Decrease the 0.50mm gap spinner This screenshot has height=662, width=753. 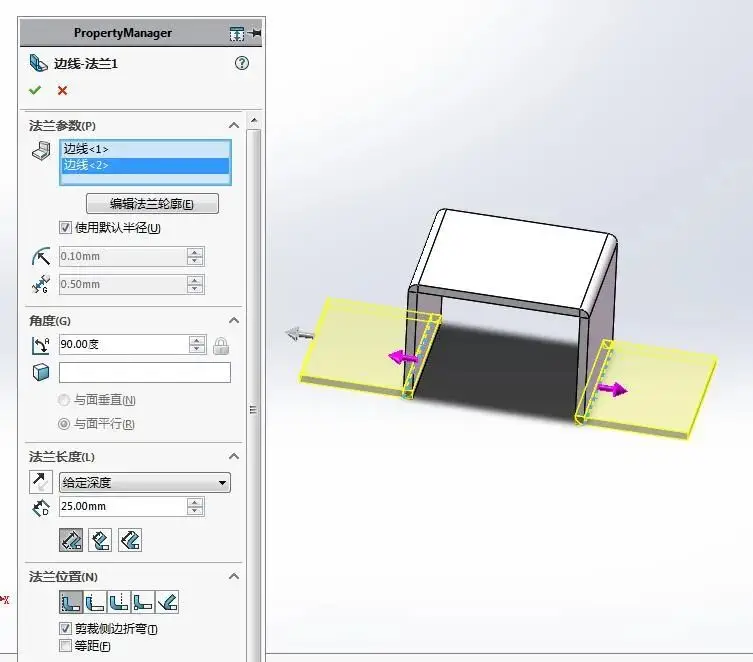click(195, 289)
